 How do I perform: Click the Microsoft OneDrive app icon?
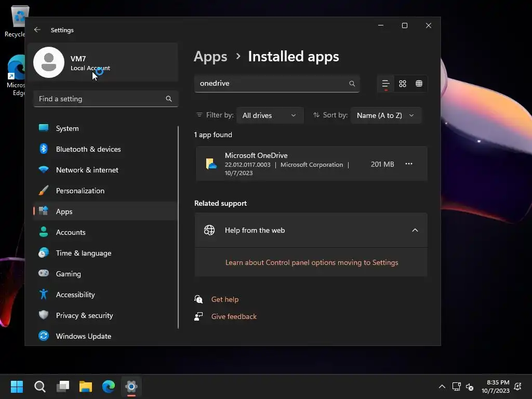pyautogui.click(x=211, y=164)
